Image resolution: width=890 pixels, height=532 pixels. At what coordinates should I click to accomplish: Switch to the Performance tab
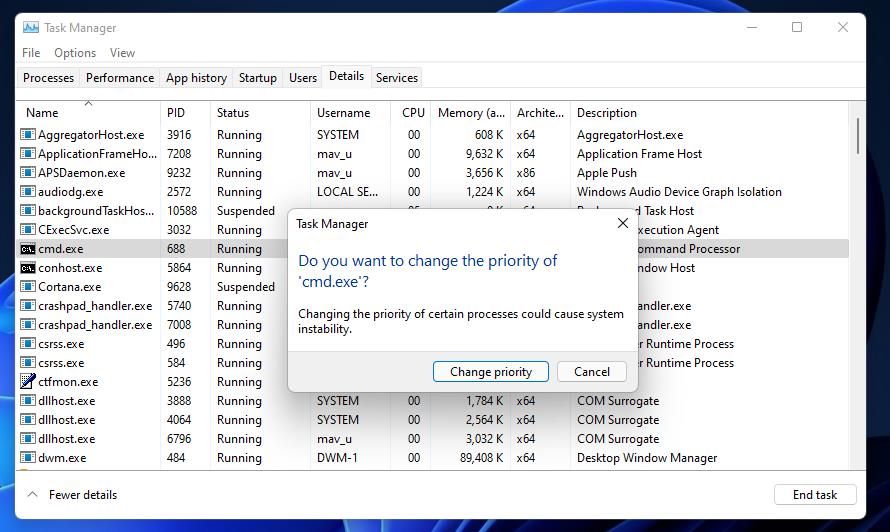click(120, 78)
